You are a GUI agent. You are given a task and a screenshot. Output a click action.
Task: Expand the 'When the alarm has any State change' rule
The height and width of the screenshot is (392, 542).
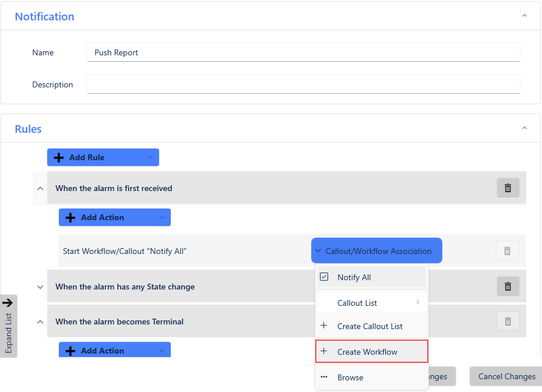tap(40, 286)
